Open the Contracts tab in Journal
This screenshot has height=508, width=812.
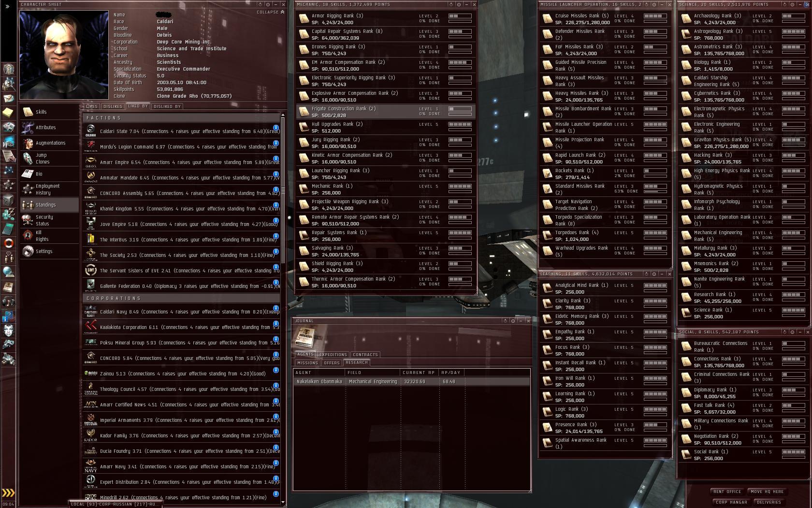pos(365,355)
